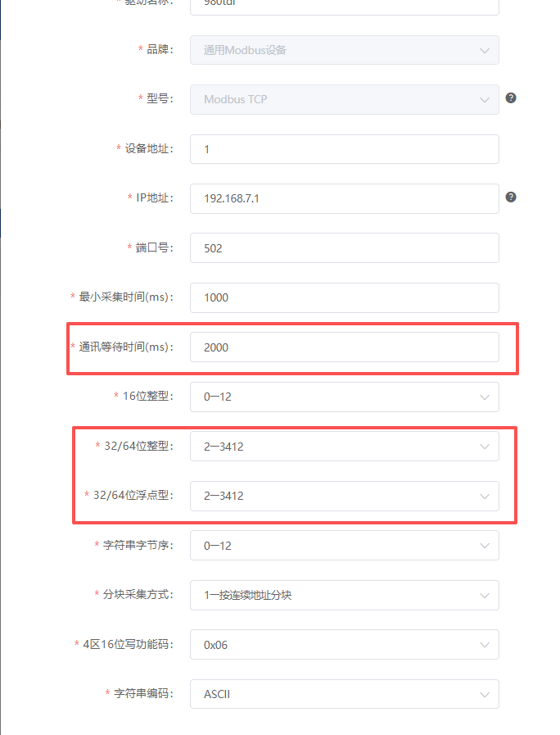Click the help icon beside IP地址 field
560x735 pixels.
[511, 197]
